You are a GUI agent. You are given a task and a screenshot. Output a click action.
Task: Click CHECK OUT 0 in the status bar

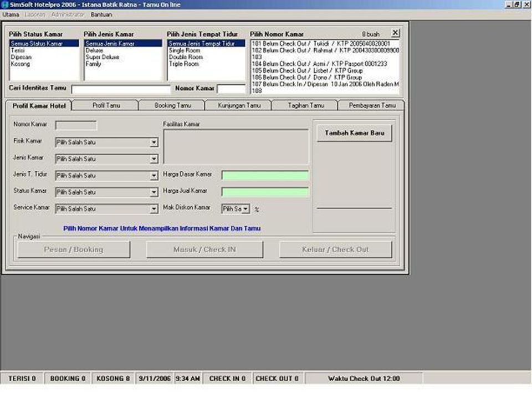(x=277, y=378)
